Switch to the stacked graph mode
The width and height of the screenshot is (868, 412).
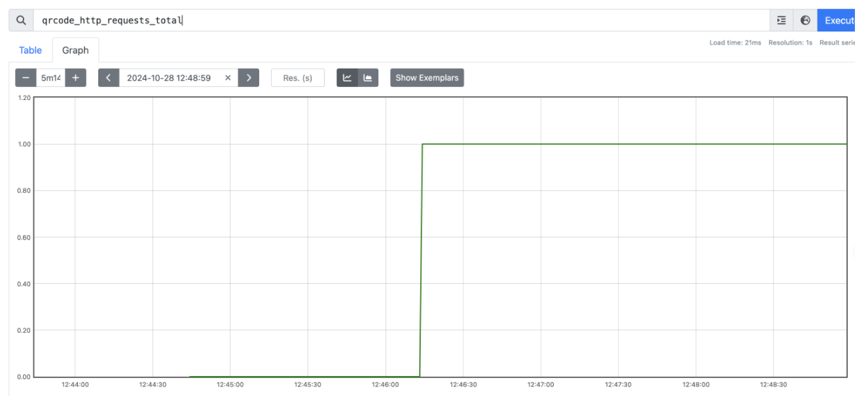[x=368, y=77]
